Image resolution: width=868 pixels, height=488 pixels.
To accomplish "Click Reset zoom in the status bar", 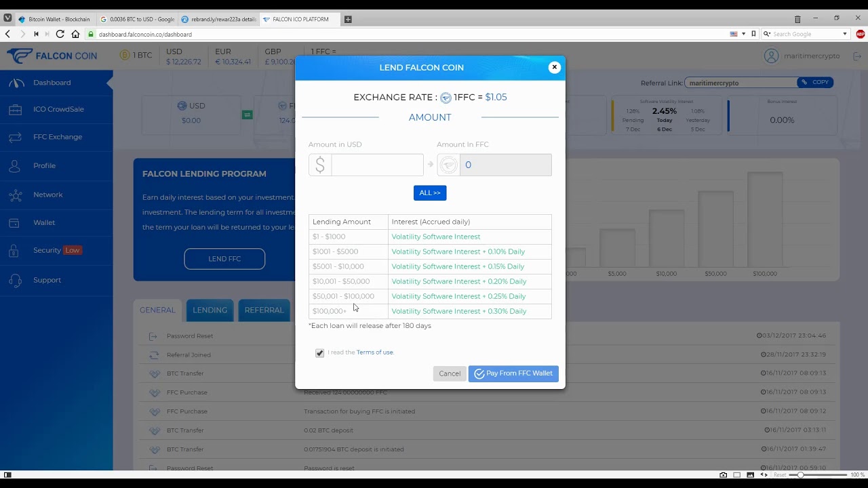I will click(x=780, y=474).
